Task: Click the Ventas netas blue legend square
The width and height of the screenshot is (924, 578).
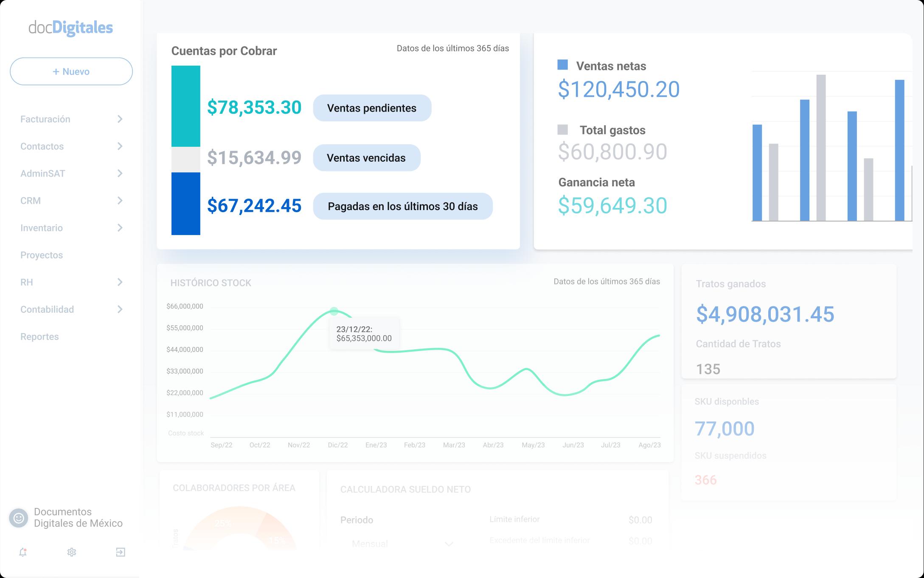Action: click(x=562, y=65)
